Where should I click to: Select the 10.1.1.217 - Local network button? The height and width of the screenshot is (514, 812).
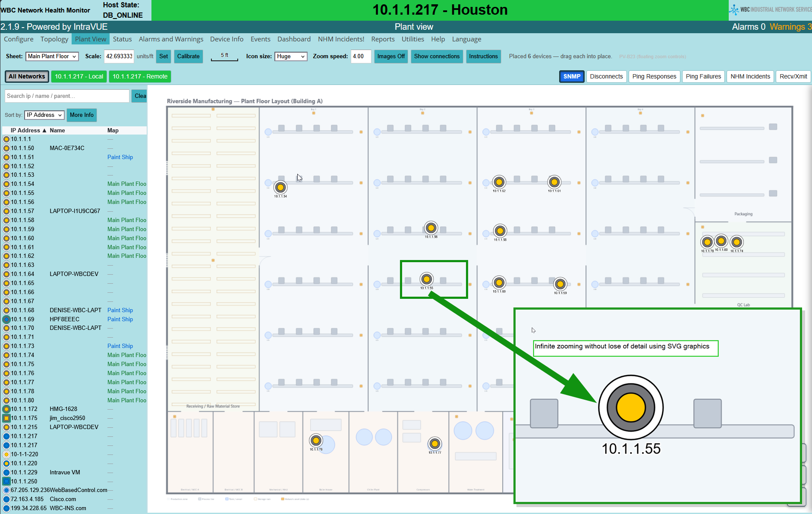[79, 77]
